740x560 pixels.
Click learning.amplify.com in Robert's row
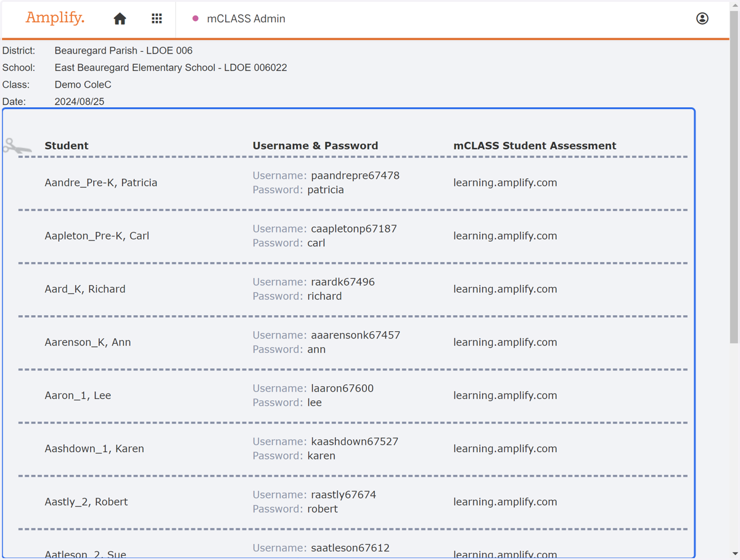505,501
